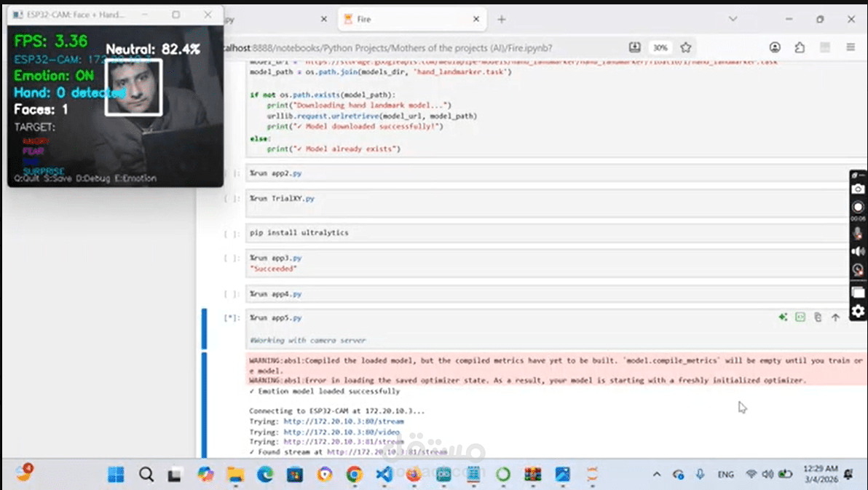The image size is (868, 490).
Task: Open recorder settings gear icon
Action: click(858, 311)
